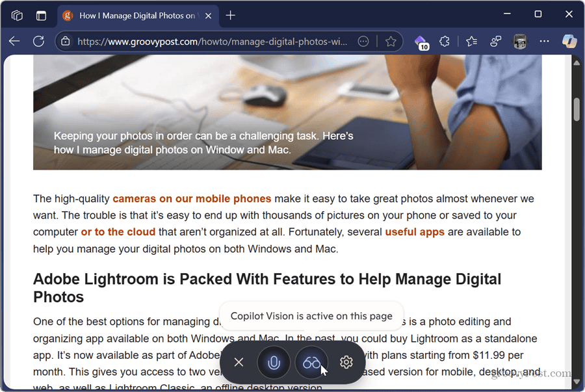Click the 'Copilot Vision is active' tooltip text

click(311, 316)
